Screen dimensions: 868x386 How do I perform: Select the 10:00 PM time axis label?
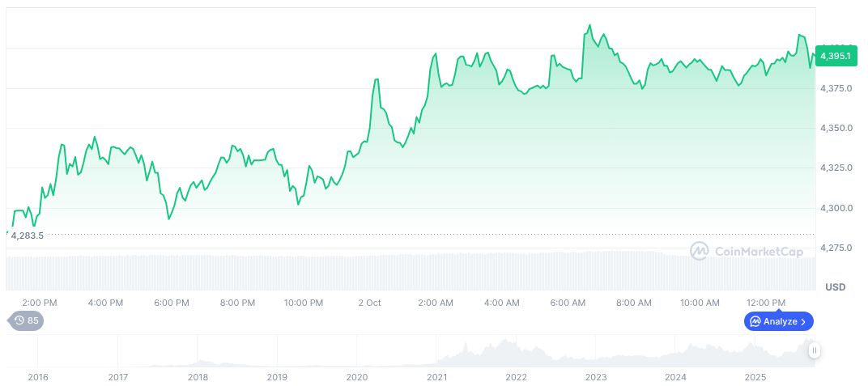click(x=304, y=303)
